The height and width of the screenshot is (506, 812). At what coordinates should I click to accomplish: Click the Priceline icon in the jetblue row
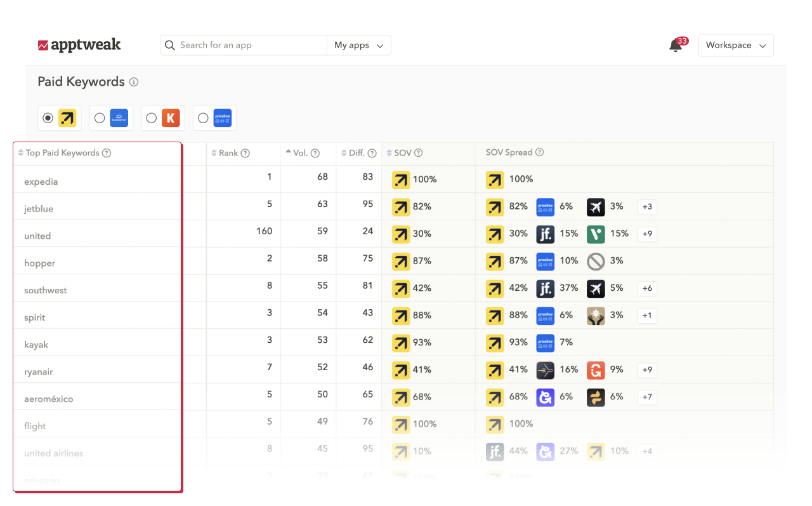click(546, 207)
